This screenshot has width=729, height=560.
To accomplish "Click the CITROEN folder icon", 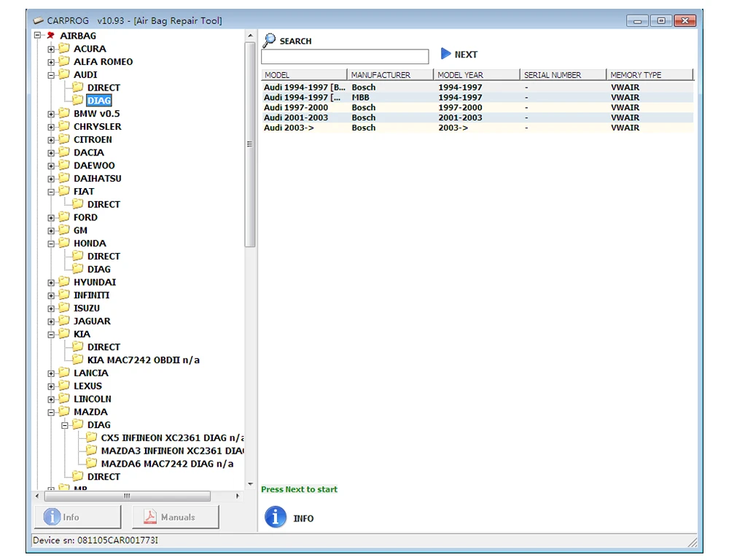I will click(x=64, y=139).
